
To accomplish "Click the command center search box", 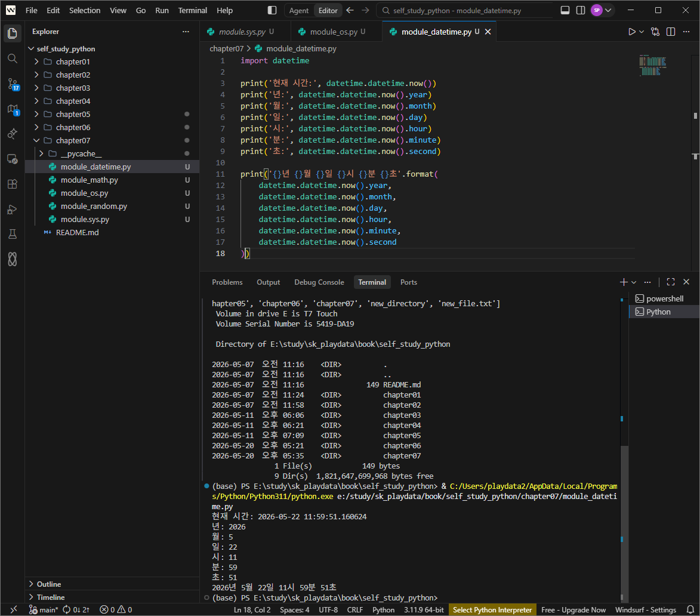I will pyautogui.click(x=464, y=10).
